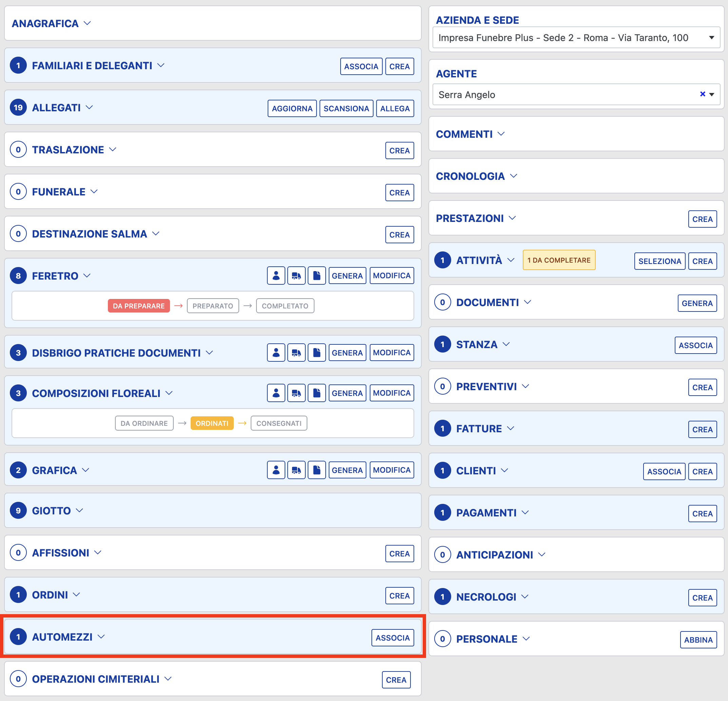This screenshot has width=728, height=701.
Task: Mark floral compositions as Consegnati
Action: 279,423
